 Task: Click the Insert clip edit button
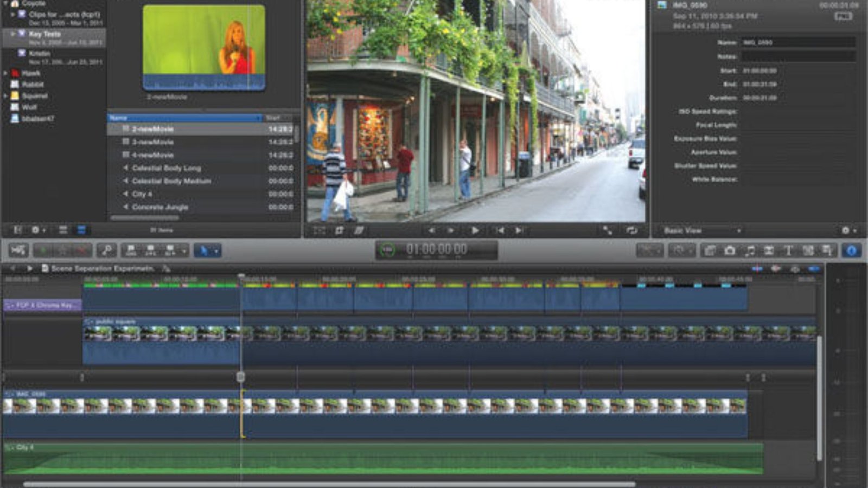150,251
